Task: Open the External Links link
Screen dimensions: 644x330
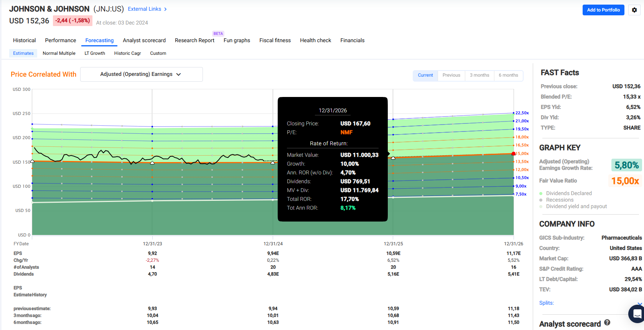Action: [144, 9]
